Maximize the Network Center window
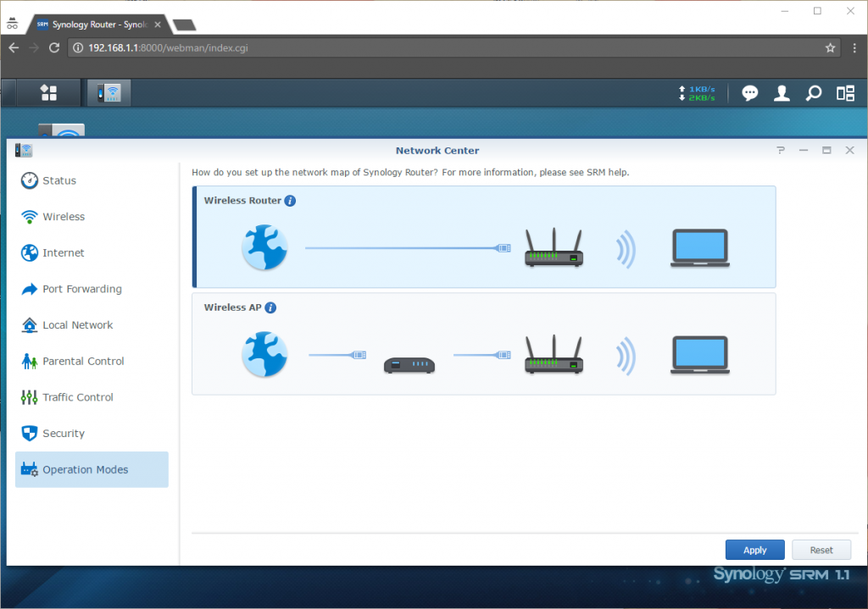The image size is (868, 609). point(826,151)
